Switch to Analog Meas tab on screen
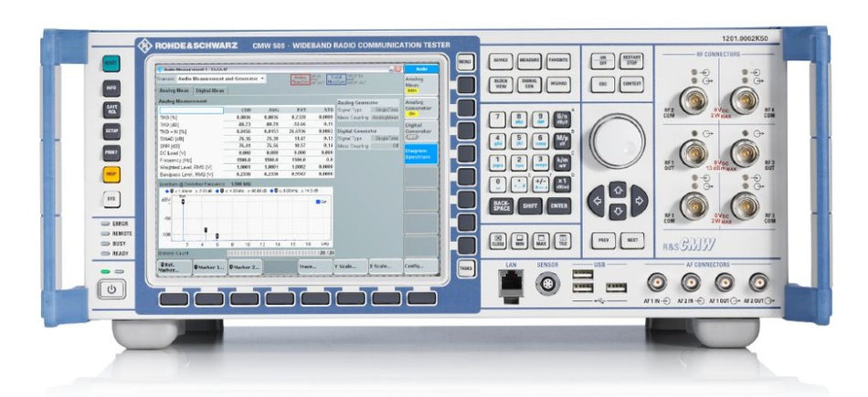 (175, 90)
